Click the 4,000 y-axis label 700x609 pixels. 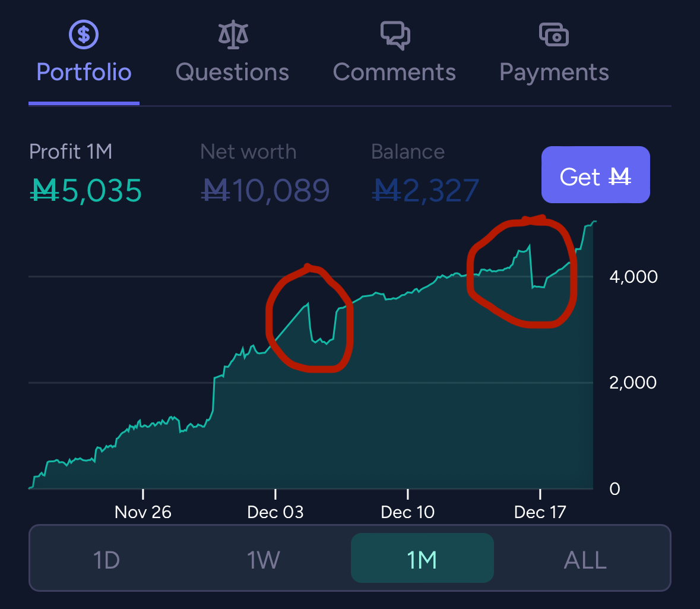(x=633, y=277)
